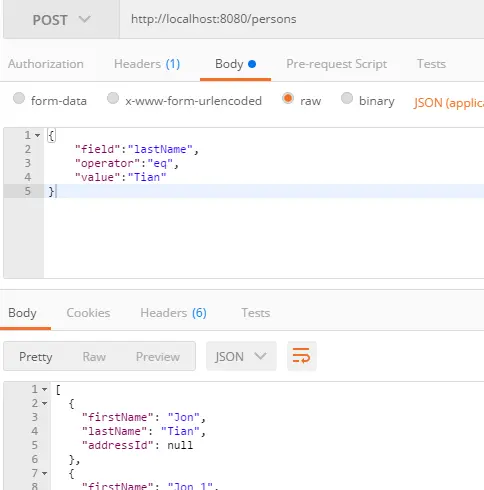
Task: Choose the binary body option
Action: [x=347, y=99]
